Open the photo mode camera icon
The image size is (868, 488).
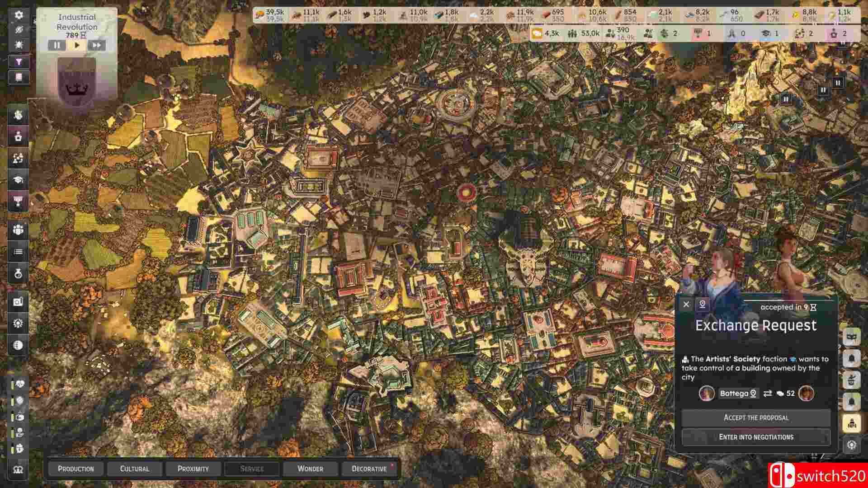coord(18,302)
